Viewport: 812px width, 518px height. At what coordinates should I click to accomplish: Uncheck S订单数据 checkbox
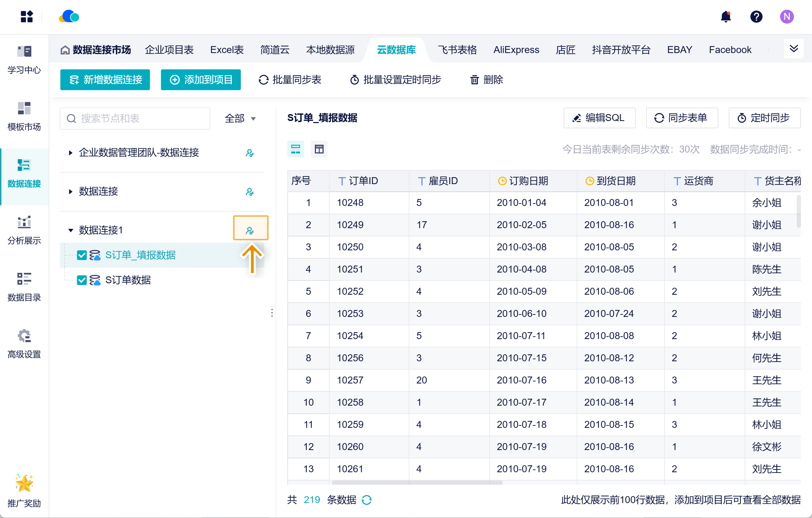(82, 280)
